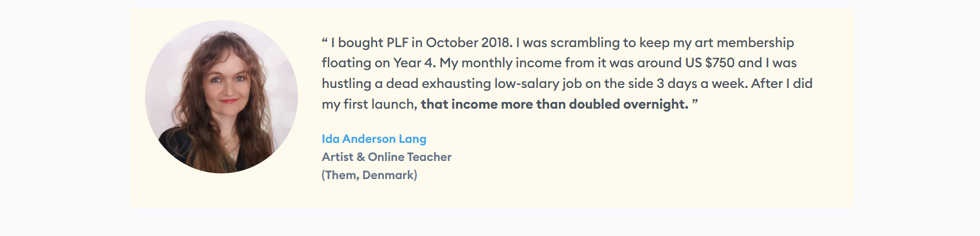Open the Ida Anderson Lang name link
The image size is (980, 236).
374,139
